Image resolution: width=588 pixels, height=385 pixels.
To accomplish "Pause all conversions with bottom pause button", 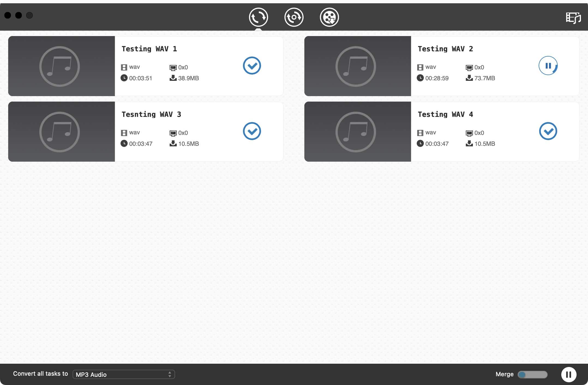I will tap(569, 374).
